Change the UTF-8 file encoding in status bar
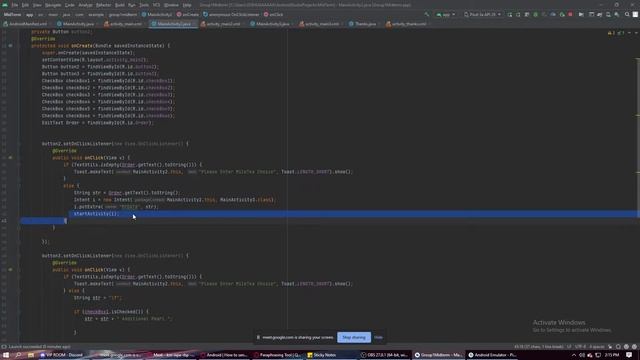The image size is (640, 360). [580, 347]
